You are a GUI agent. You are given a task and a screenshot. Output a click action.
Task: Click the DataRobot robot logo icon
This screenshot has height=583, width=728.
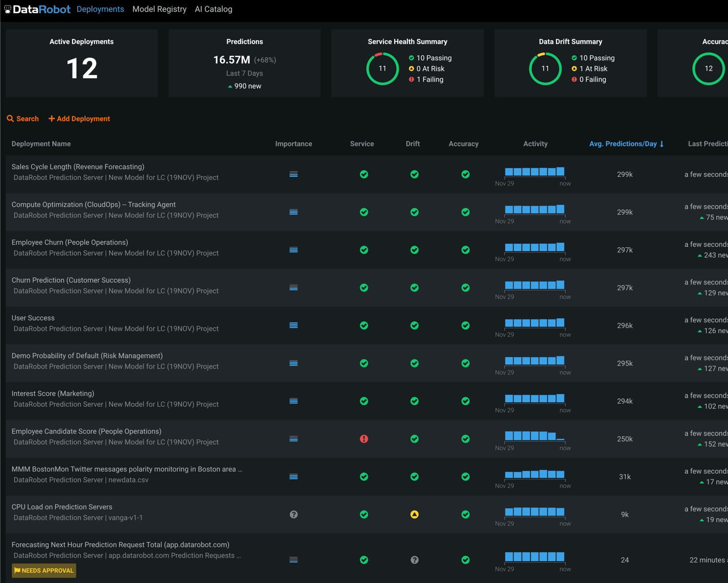tap(7, 9)
